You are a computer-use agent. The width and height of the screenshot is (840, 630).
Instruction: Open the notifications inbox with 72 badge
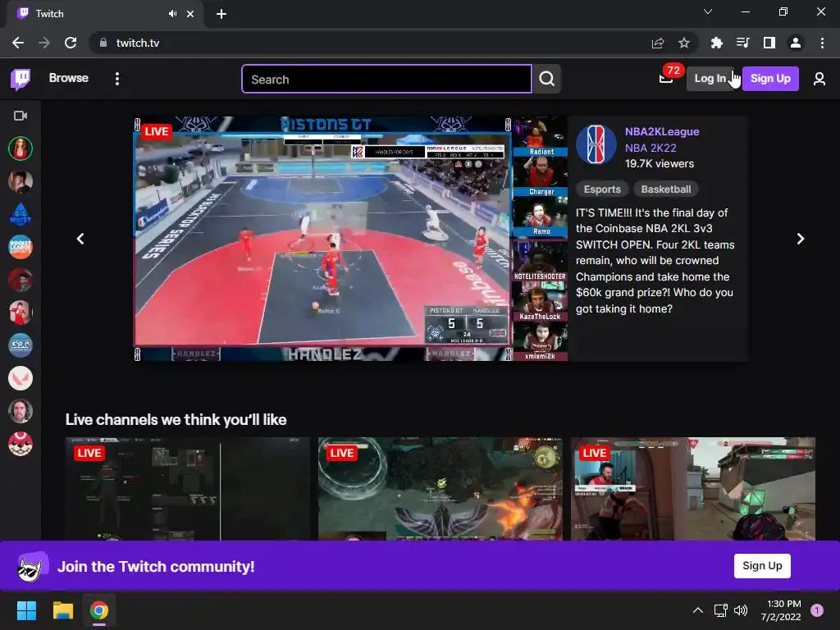tap(666, 78)
